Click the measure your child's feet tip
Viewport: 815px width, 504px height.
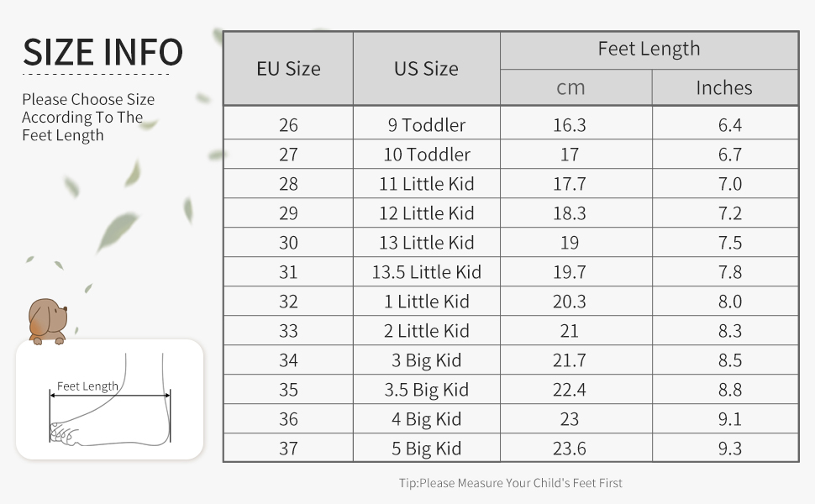coord(510,483)
